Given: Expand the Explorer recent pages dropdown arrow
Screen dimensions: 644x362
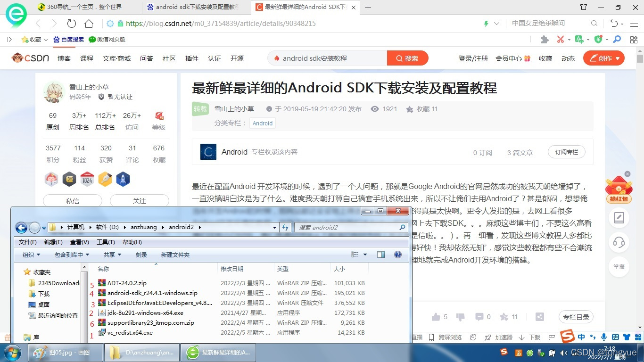Looking at the screenshot, I should (x=44, y=228).
